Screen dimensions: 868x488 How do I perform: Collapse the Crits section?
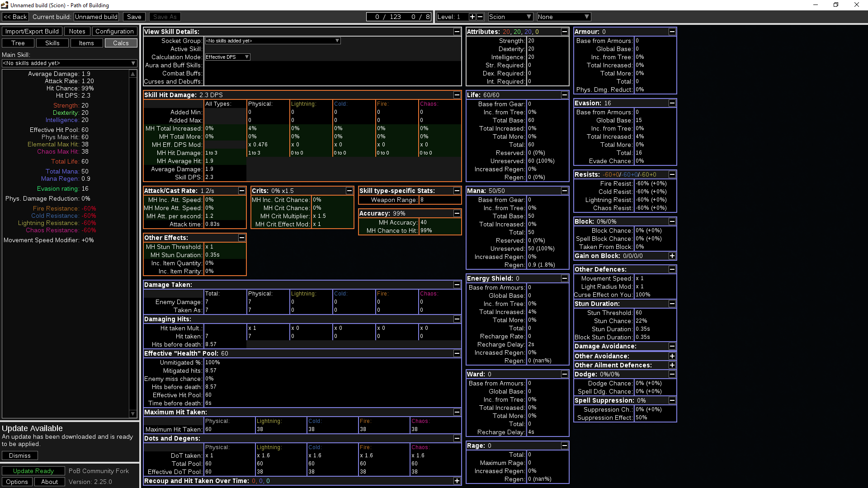click(x=349, y=191)
